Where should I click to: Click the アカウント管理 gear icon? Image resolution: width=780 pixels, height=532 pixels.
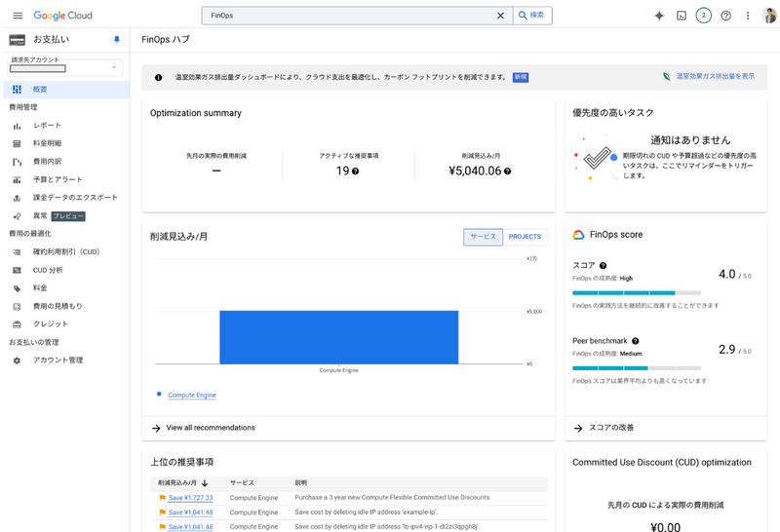point(17,361)
